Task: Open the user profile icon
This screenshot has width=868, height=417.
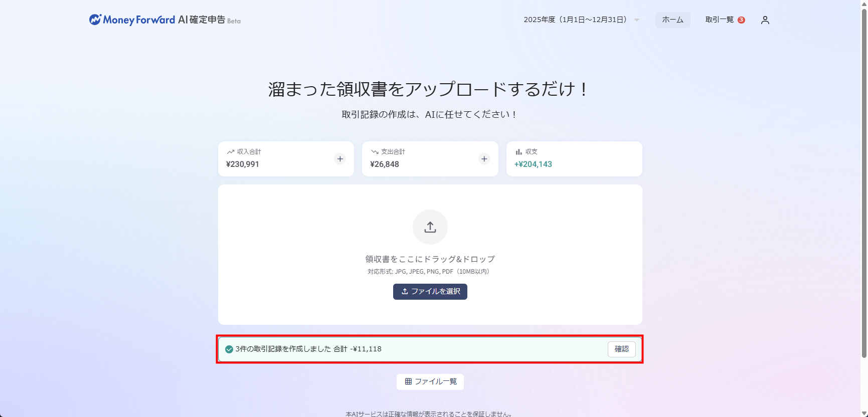Action: (765, 20)
